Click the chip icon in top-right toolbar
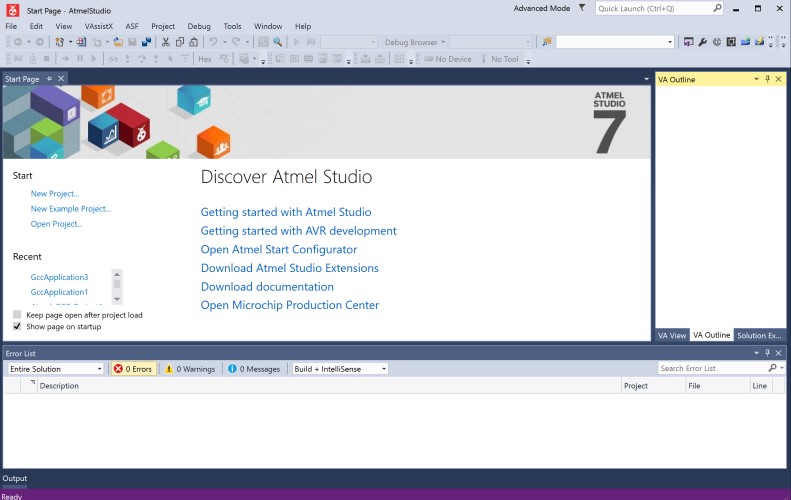 coord(731,42)
